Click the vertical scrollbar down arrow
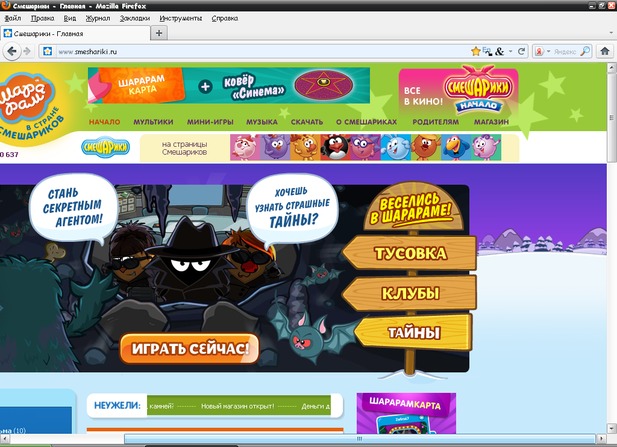617x447 pixels. [611, 429]
